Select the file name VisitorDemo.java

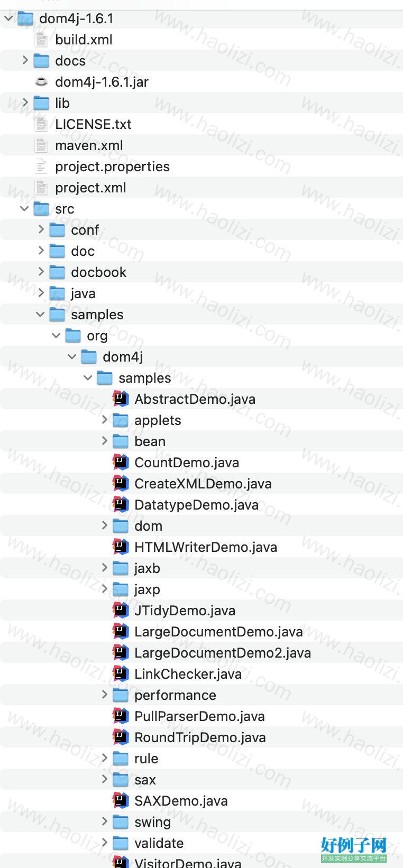coord(188,863)
